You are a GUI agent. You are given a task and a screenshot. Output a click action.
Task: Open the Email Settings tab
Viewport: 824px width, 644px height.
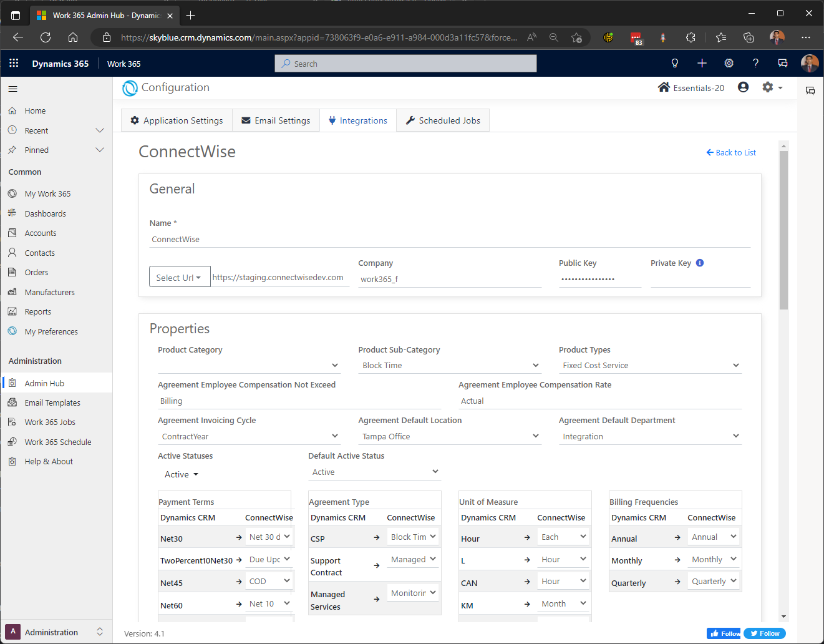[x=276, y=120]
